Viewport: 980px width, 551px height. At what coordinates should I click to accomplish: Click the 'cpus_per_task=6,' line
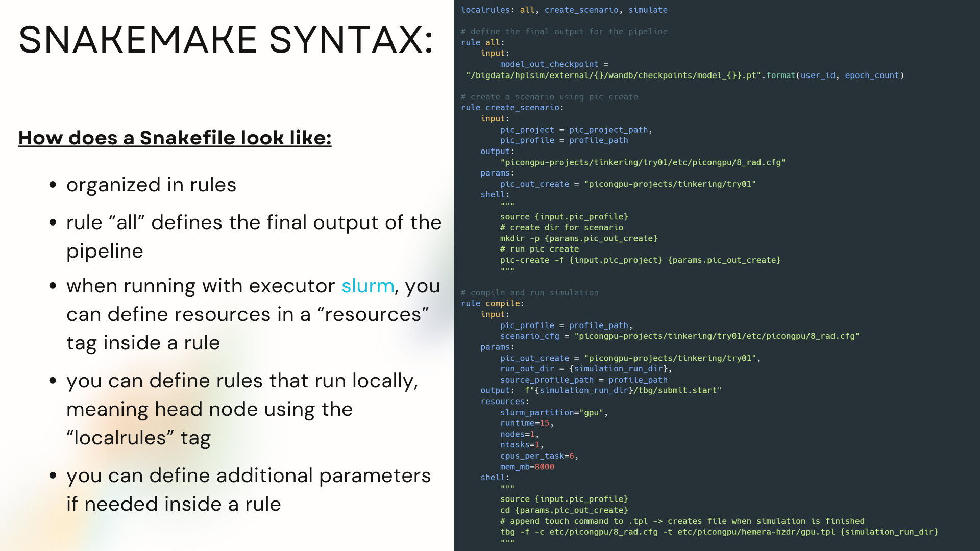(540, 456)
